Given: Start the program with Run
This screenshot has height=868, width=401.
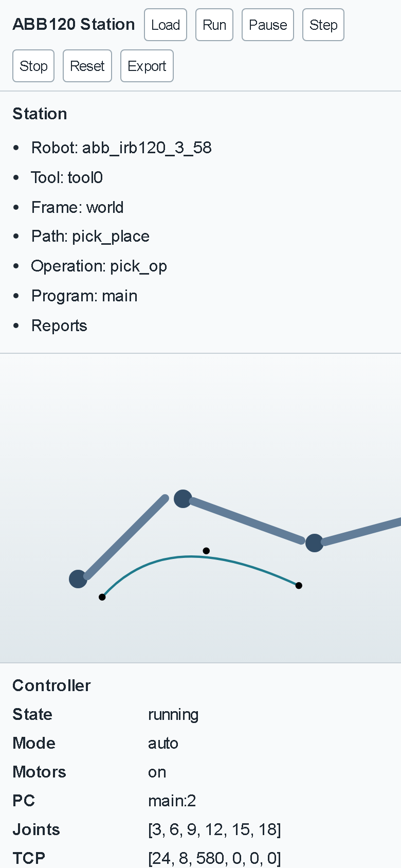Looking at the screenshot, I should (214, 25).
